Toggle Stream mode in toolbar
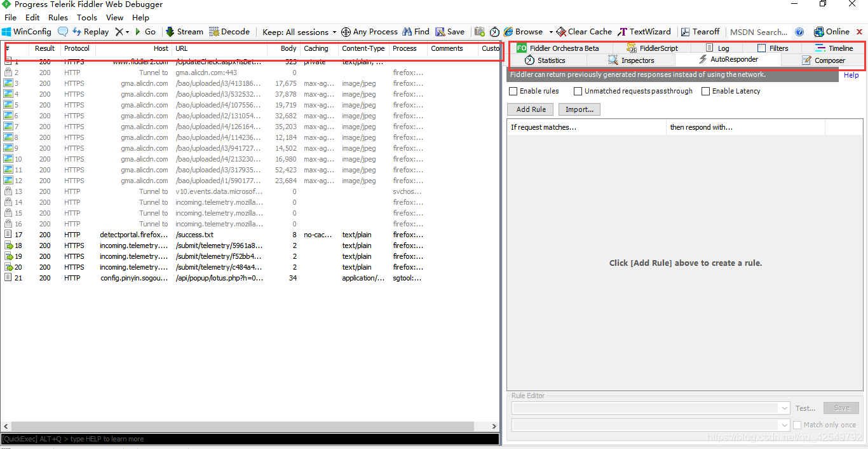Viewport: 868px width, 449px height. pos(184,32)
